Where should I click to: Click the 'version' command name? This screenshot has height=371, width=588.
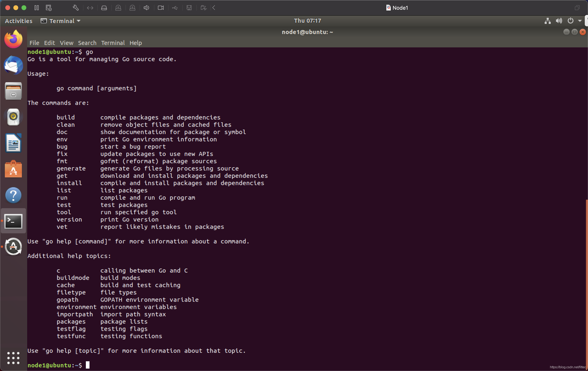(x=69, y=220)
